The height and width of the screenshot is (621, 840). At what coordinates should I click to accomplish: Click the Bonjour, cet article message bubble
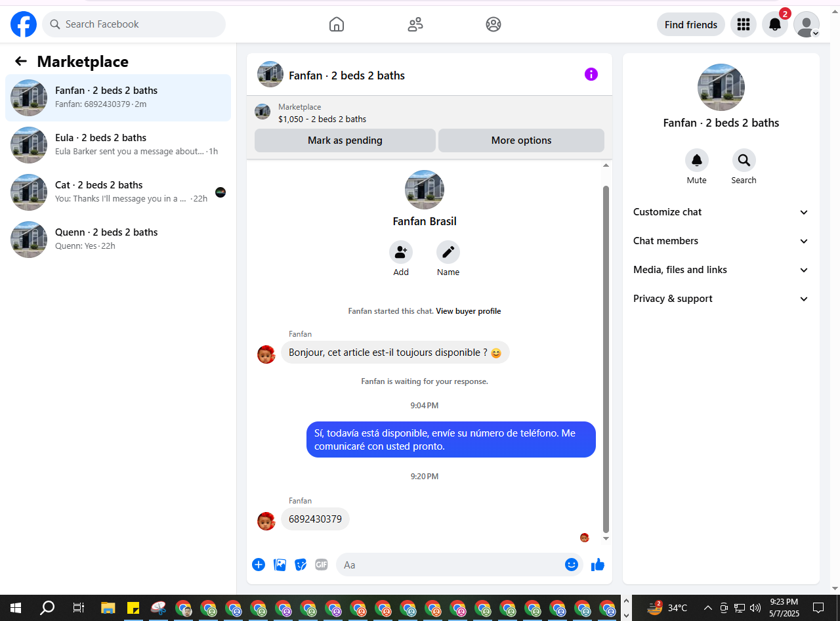click(x=395, y=353)
